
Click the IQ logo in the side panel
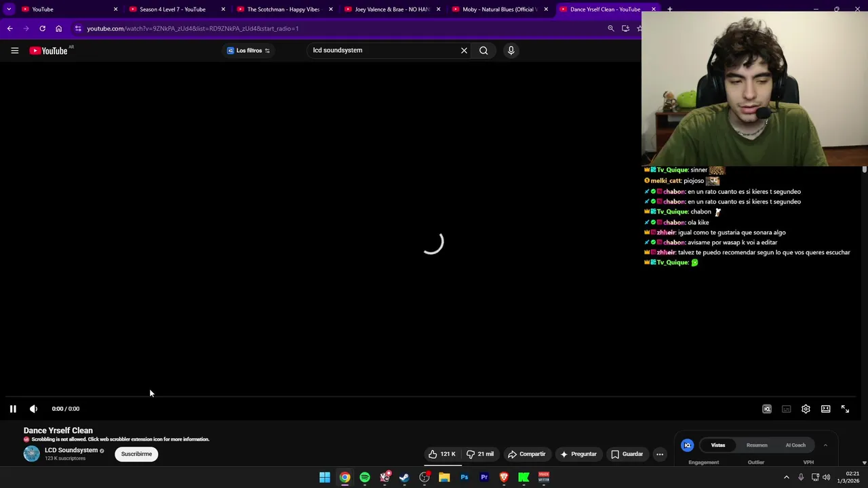coord(687,445)
